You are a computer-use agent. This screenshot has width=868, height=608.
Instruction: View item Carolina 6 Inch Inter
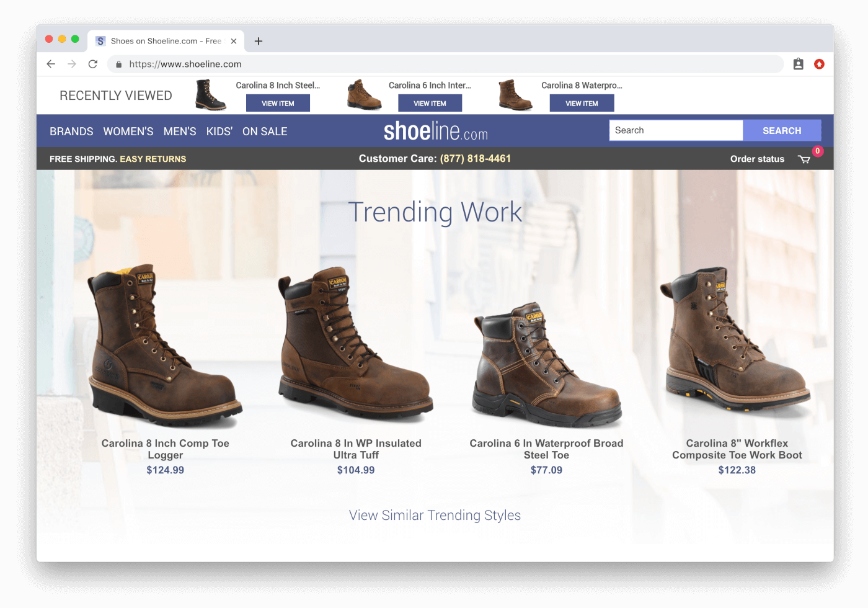[x=430, y=103]
